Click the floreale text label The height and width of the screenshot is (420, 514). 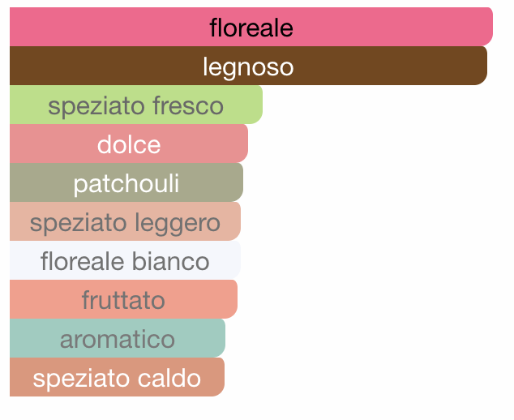click(x=251, y=28)
